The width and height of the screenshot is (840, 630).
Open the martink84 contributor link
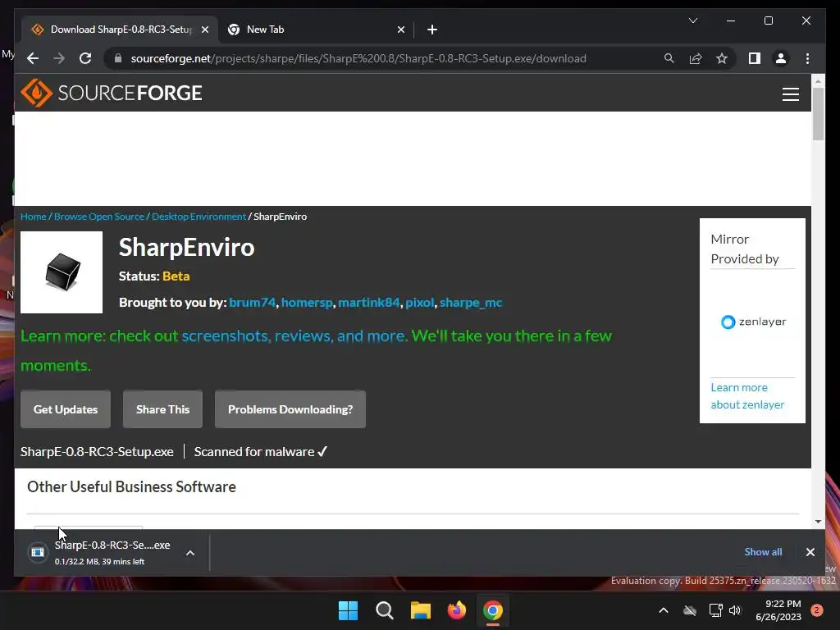point(369,302)
